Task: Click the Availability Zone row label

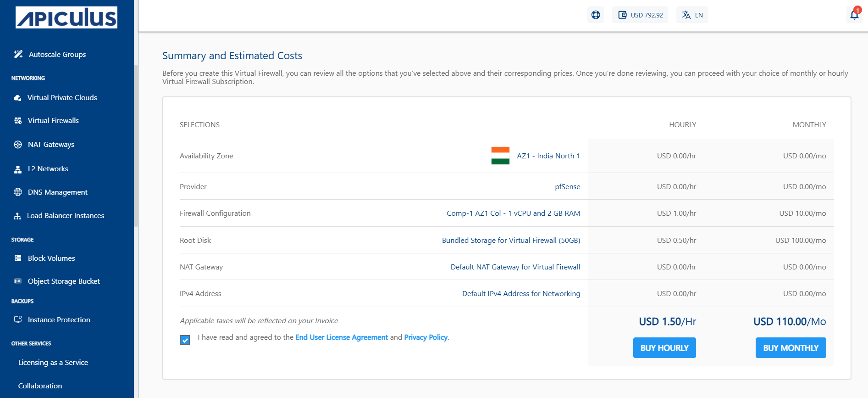Action: (206, 156)
